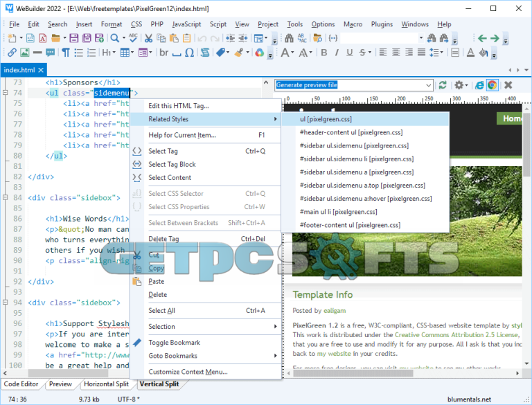532x405 pixels.
Task: Toggle center text alignment
Action: tap(396, 53)
